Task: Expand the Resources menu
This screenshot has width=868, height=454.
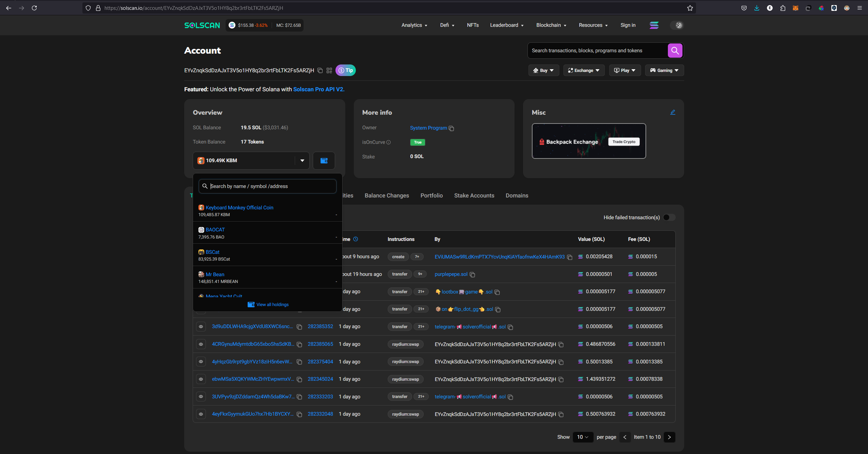Action: 593,25
